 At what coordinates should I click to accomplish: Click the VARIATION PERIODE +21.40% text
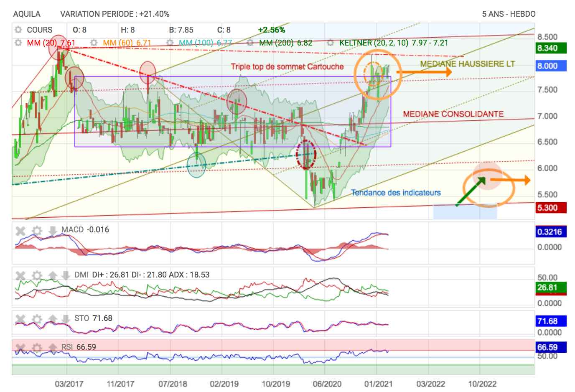[115, 14]
